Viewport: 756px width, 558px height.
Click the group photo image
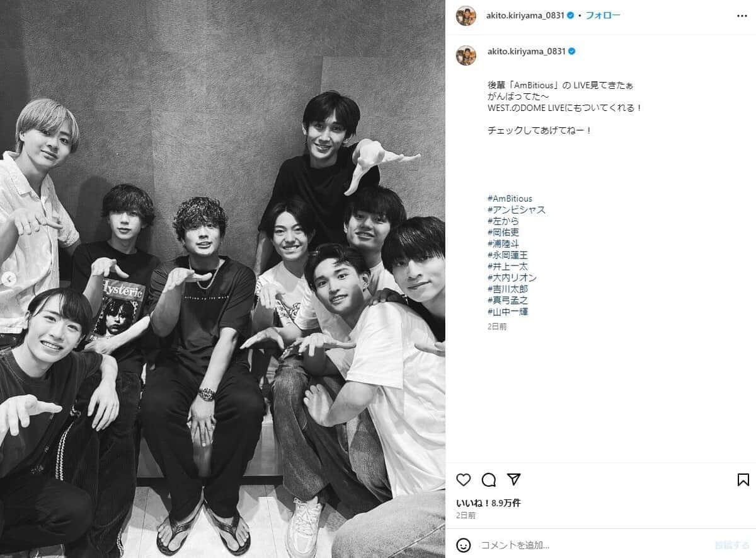[222, 279]
